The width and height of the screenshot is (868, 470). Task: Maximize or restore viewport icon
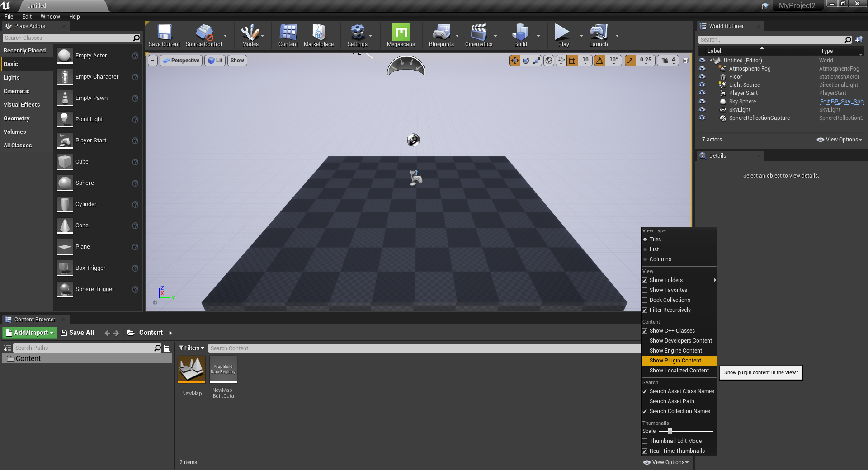point(685,61)
